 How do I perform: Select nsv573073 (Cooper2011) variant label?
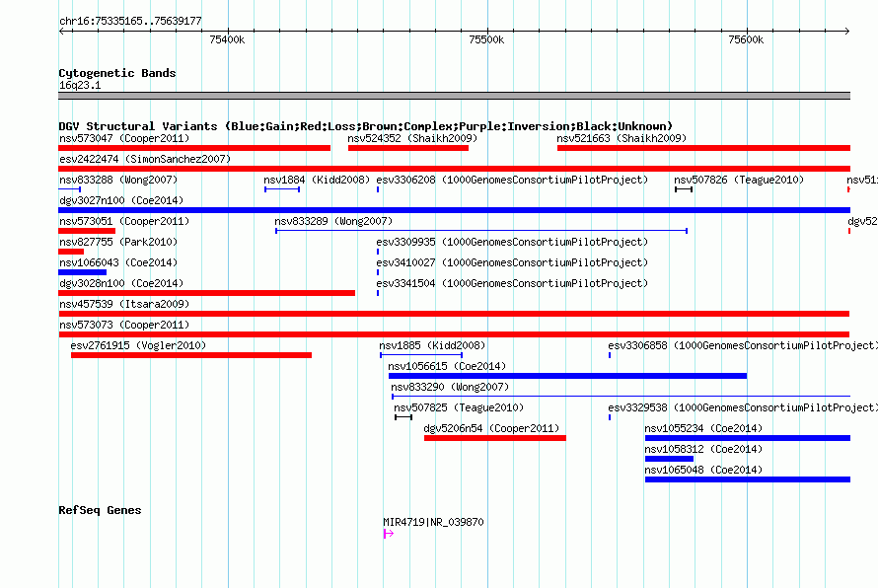coord(124,325)
